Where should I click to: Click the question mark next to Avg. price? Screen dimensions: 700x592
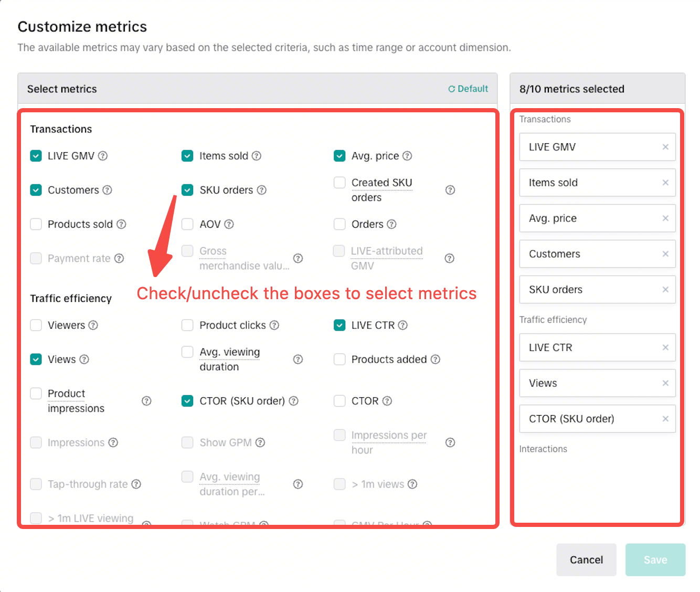pos(407,156)
